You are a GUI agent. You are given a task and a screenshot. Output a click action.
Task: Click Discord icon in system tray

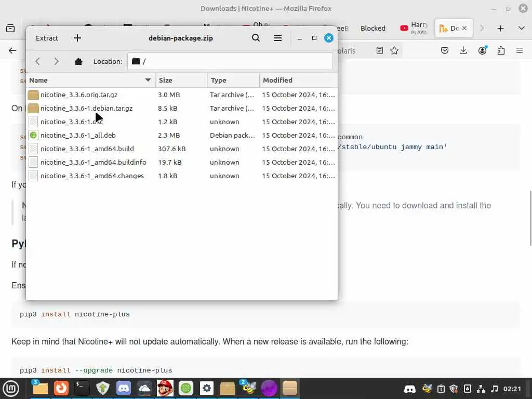pyautogui.click(x=410, y=389)
